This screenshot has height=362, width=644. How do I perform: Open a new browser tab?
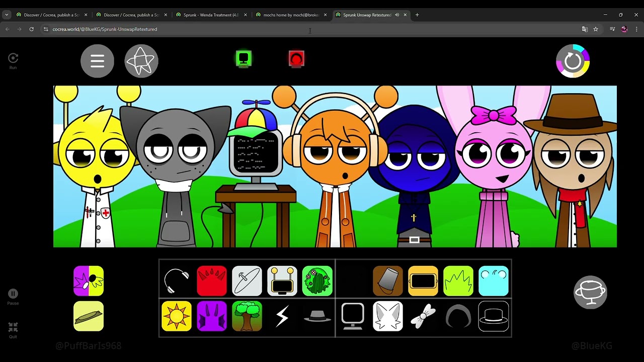(417, 15)
